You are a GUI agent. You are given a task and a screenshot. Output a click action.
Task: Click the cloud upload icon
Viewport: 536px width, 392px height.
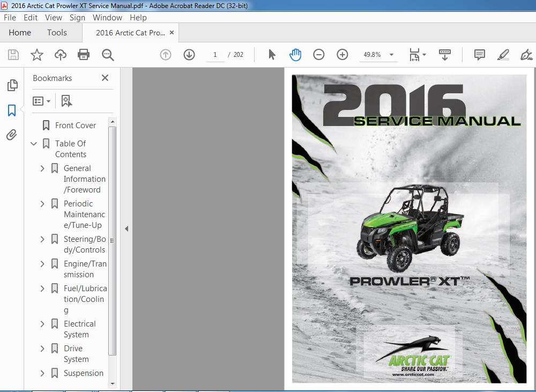click(x=61, y=55)
